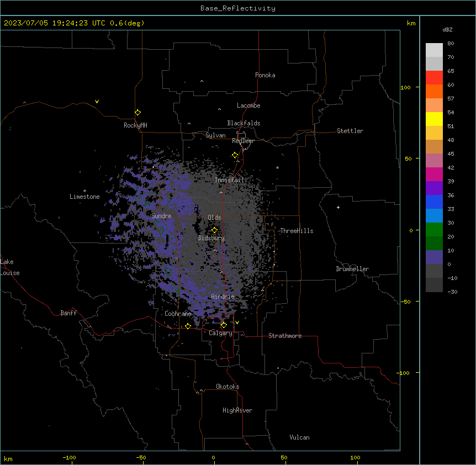Select the yellow diamond marker above Calgary
476x465 pixels.
(224, 325)
